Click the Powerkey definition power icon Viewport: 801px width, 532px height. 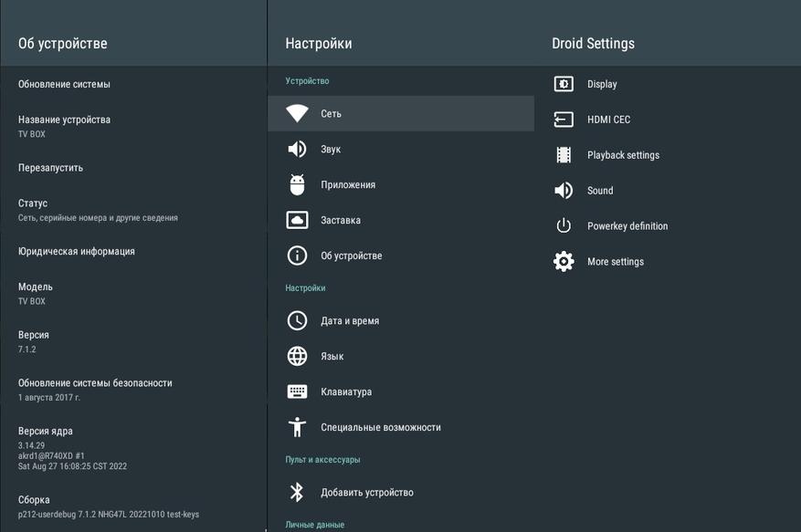(564, 225)
